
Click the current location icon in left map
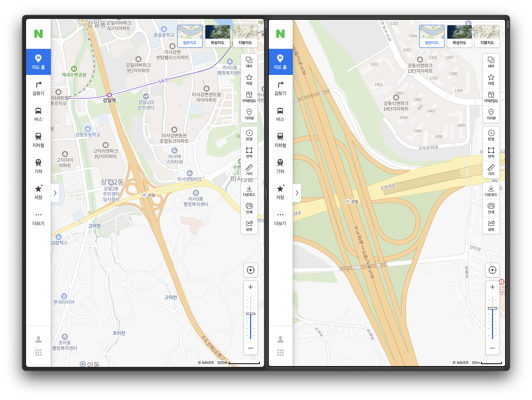(250, 270)
